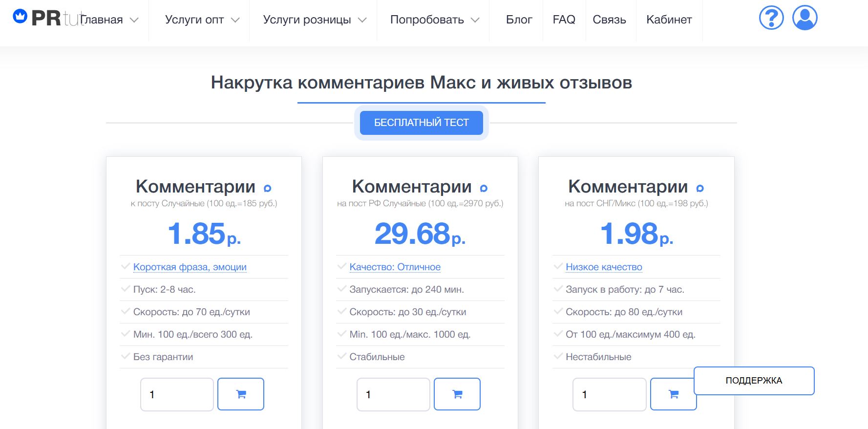
Task: Open the round help question mark icon
Action: click(770, 18)
